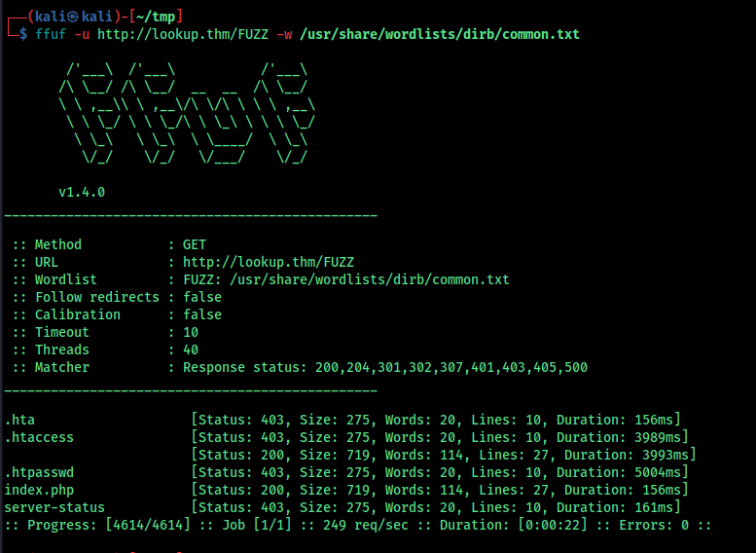Click the Progress [4614/4614] status line
The image size is (756, 553).
coord(358,525)
